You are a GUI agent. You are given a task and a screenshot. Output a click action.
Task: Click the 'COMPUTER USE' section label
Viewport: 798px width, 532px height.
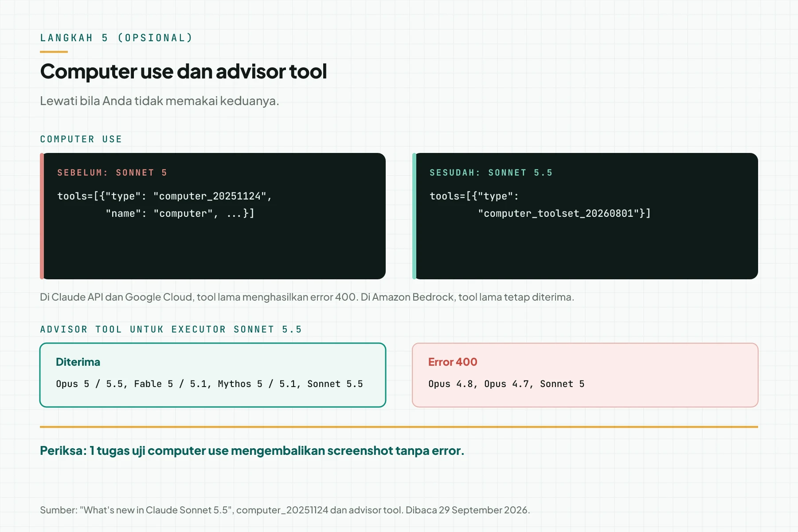click(81, 139)
